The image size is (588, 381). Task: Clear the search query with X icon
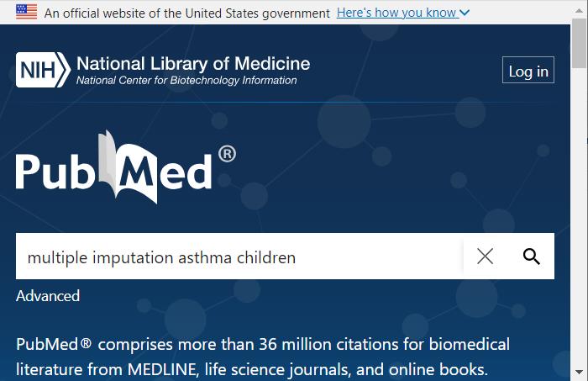pyautogui.click(x=485, y=257)
